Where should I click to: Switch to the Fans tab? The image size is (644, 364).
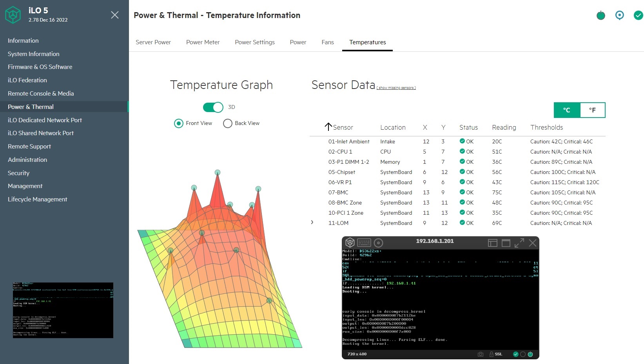pos(328,42)
